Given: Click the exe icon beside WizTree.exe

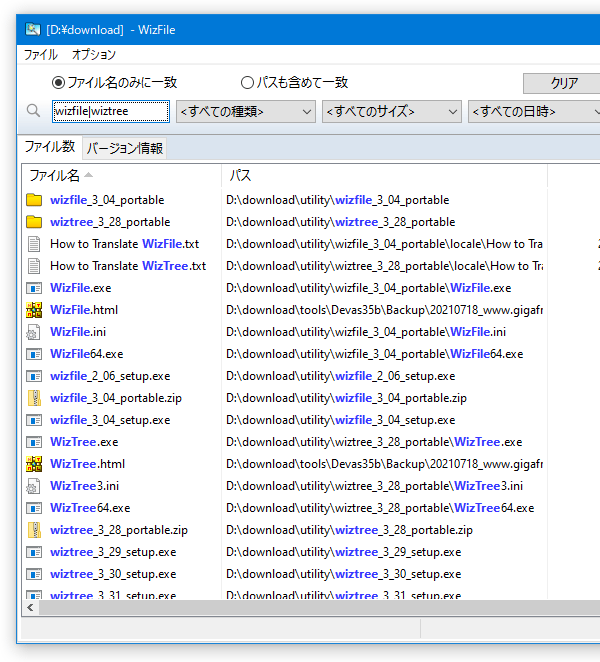Looking at the screenshot, I should [x=34, y=442].
